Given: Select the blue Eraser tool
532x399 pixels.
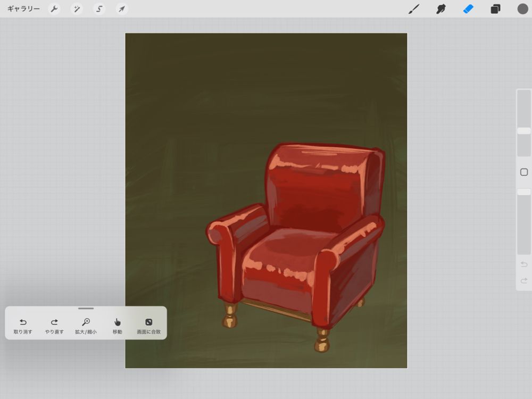Looking at the screenshot, I should click(468, 9).
